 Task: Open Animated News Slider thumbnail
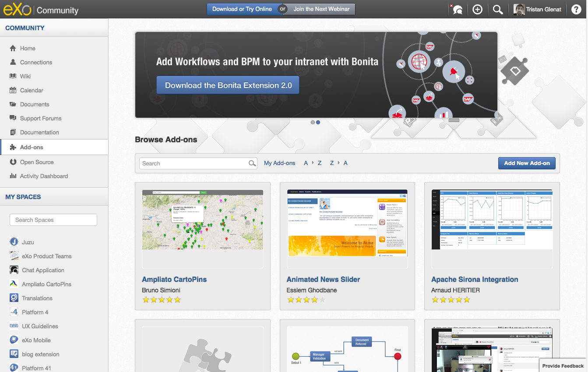(347, 229)
